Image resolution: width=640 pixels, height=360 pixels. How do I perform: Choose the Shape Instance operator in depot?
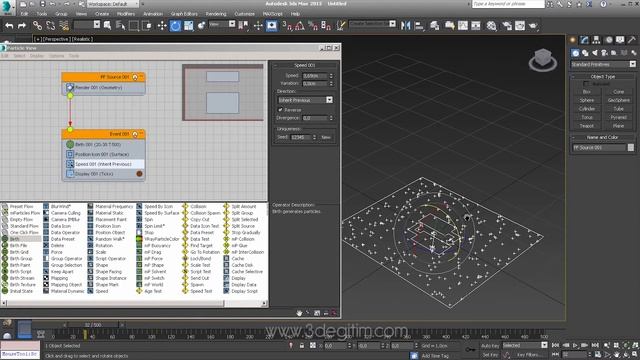coord(111,278)
